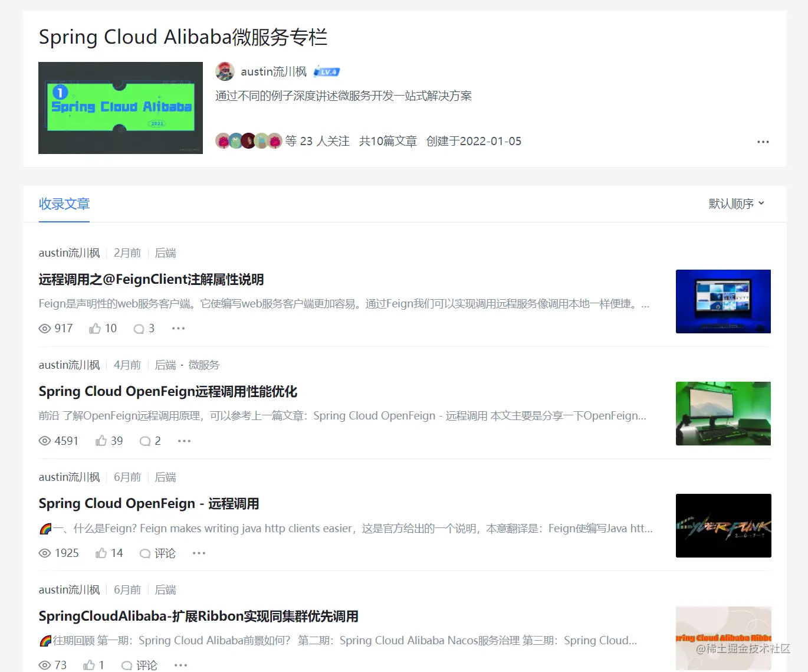Like the @FeignClient article with 10 likes
Viewport: 808px width, 672px height.
click(x=103, y=329)
